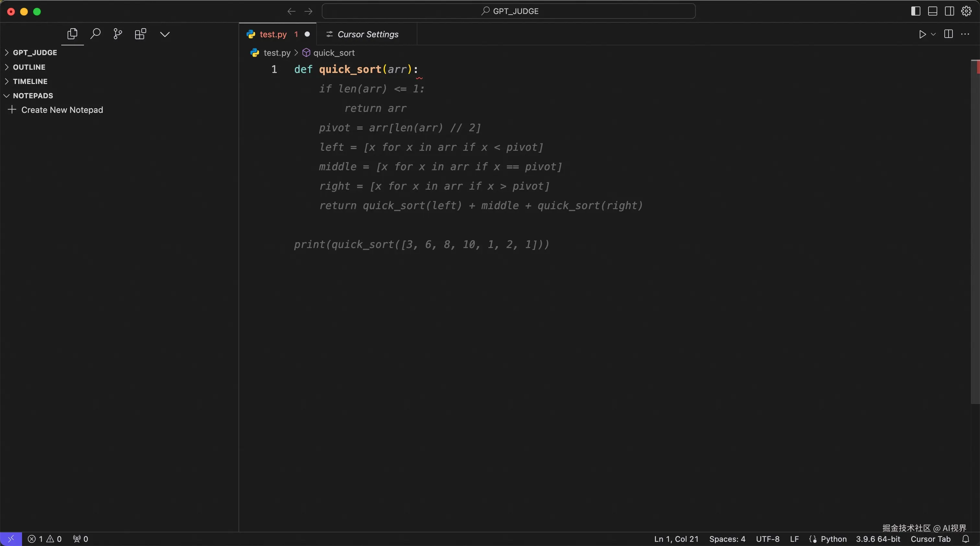Toggle the primary left sidebar
980x546 pixels.
point(916,11)
